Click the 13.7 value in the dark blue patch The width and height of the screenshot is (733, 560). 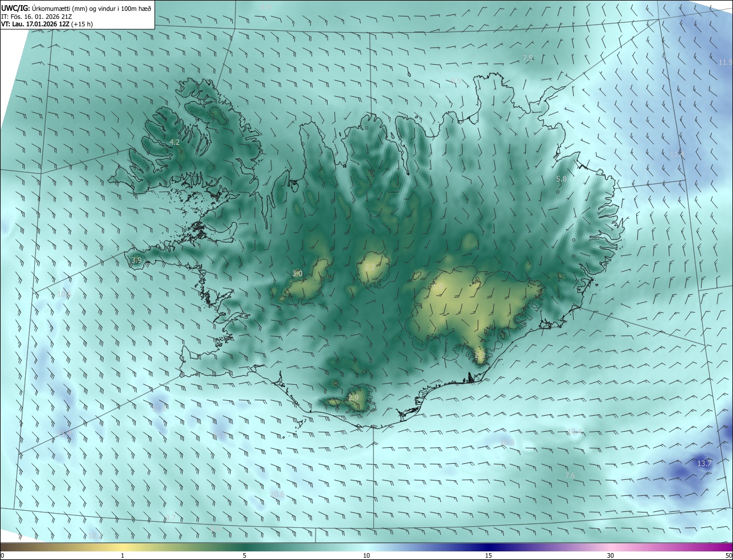click(704, 463)
